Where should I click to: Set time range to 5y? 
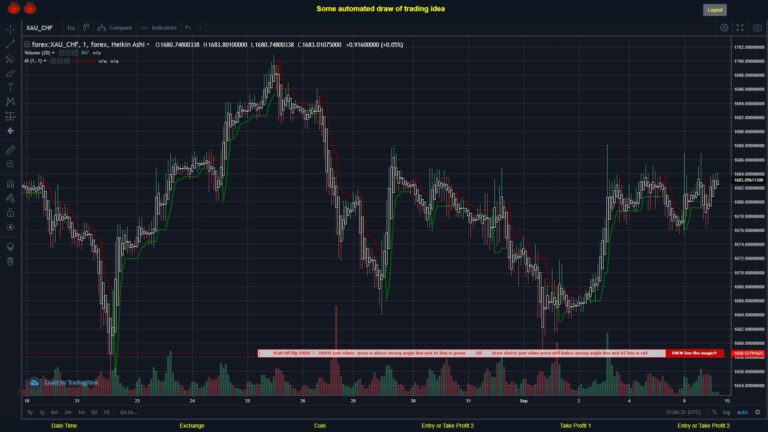(x=30, y=412)
